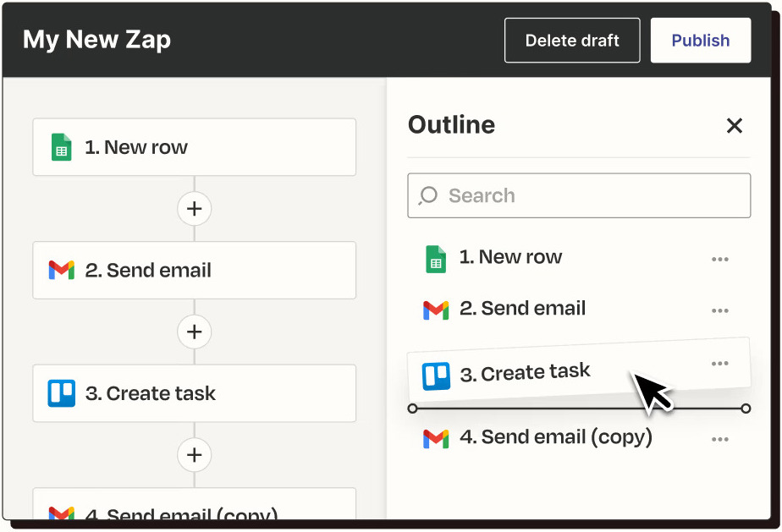
Task: Open options menu for outline '1. New row'
Action: [x=719, y=260]
